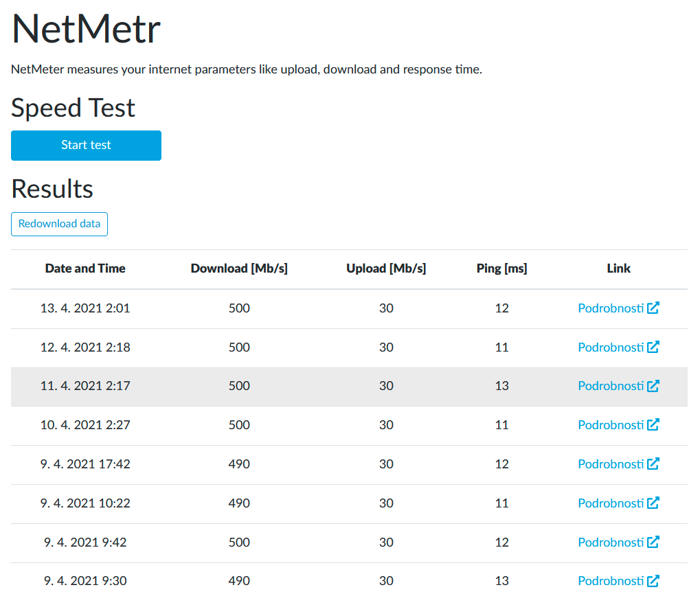Open Podrobnosti link for 13. 4. 2021 2:01
This screenshot has width=700, height=594.
(611, 308)
